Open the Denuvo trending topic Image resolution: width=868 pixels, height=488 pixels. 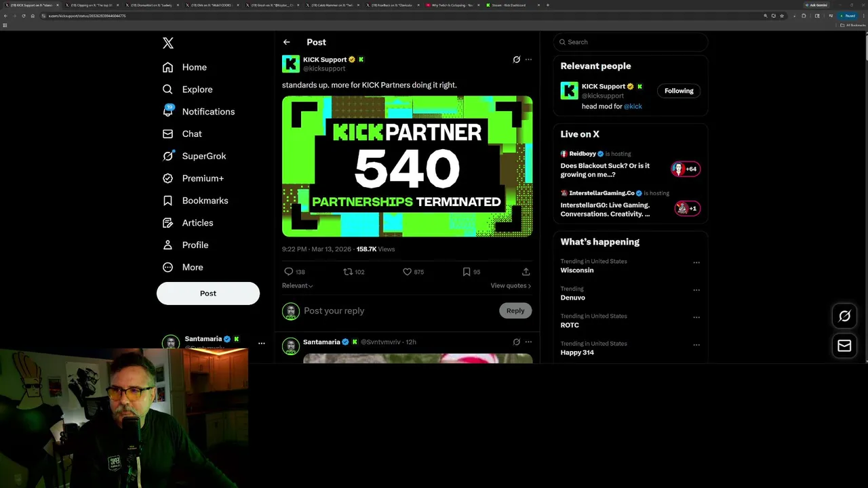tap(573, 298)
